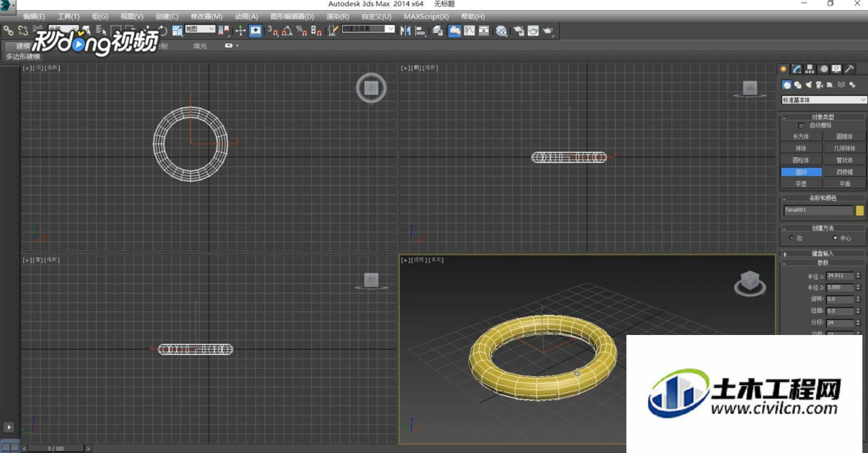Open the Curve Editor icon

[x=469, y=31]
